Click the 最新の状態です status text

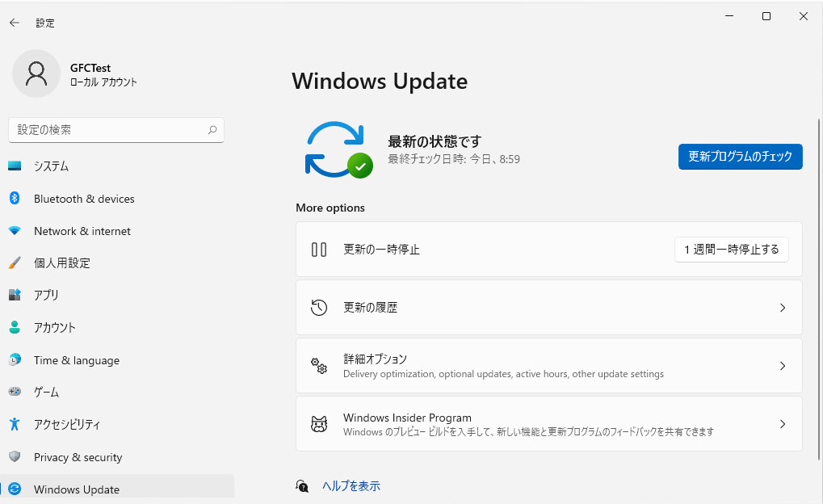point(434,141)
